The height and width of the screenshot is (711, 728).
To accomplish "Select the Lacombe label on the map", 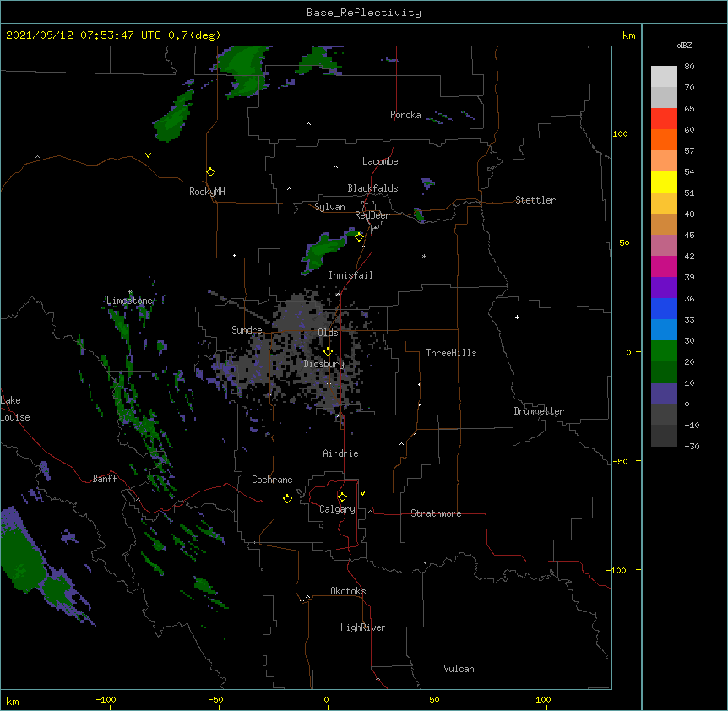I will (380, 161).
